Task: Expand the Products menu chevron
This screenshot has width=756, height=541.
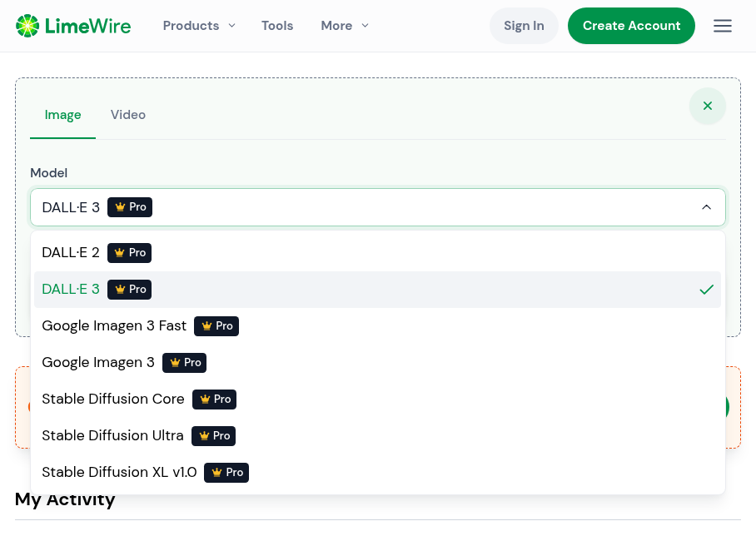Action: [232, 26]
